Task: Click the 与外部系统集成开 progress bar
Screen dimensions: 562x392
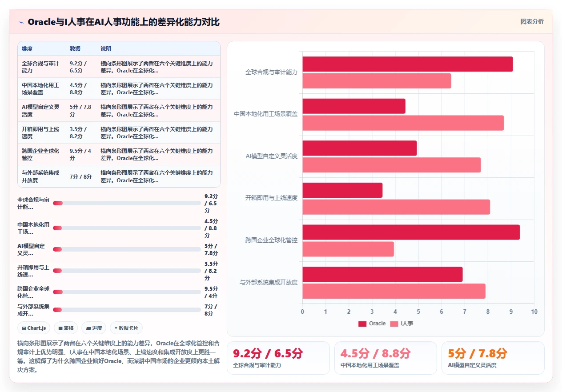Action: pyautogui.click(x=127, y=310)
